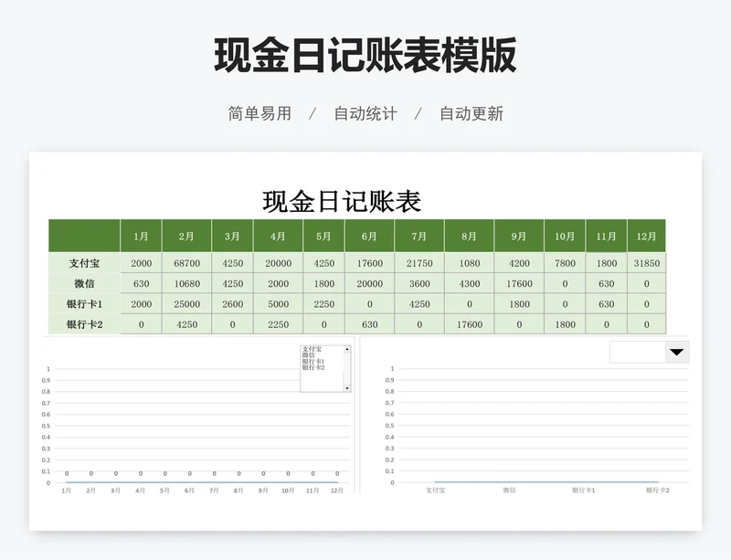Image resolution: width=731 pixels, height=560 pixels.
Task: Click the empty combo box field above the right chart
Action: (637, 352)
